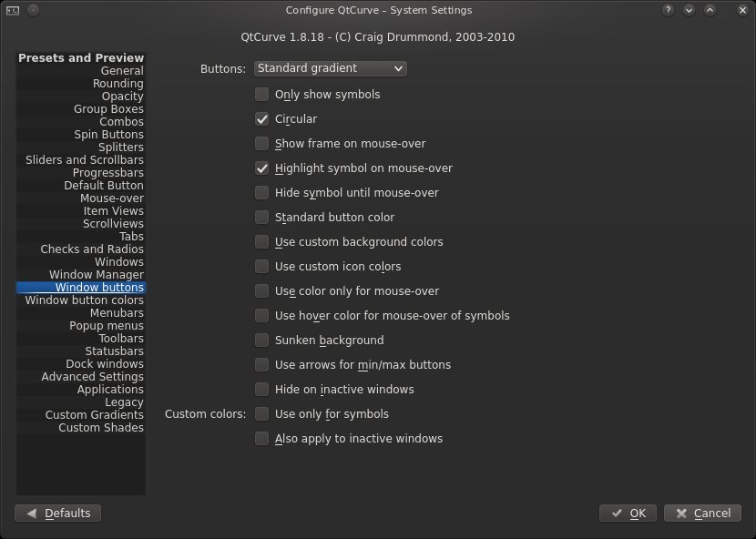Image resolution: width=756 pixels, height=539 pixels.
Task: Open the General settings page
Action: click(81, 71)
